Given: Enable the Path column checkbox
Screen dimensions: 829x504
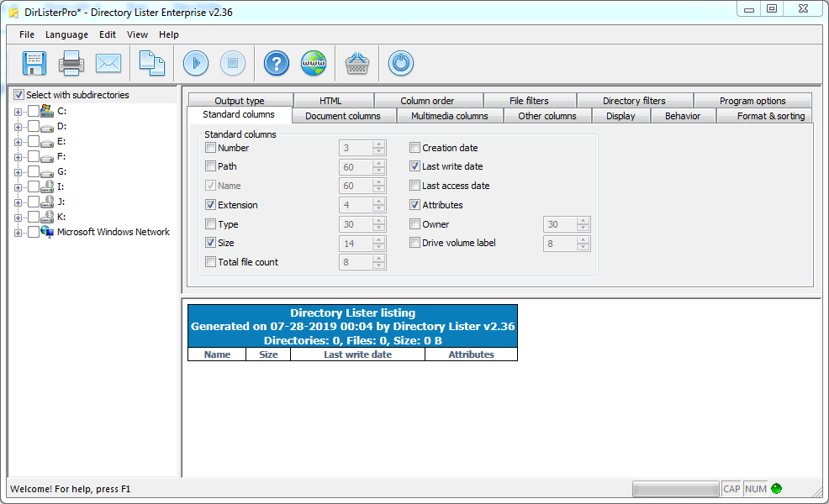Looking at the screenshot, I should click(x=210, y=165).
